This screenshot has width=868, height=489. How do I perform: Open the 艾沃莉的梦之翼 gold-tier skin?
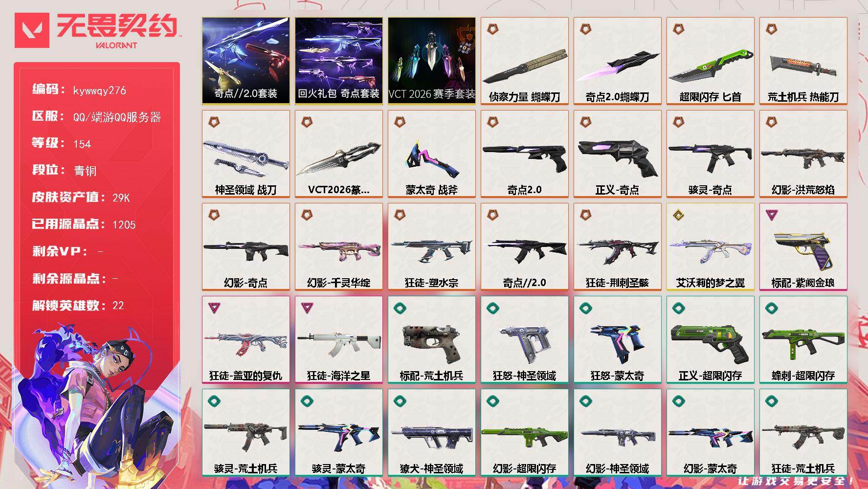710,247
